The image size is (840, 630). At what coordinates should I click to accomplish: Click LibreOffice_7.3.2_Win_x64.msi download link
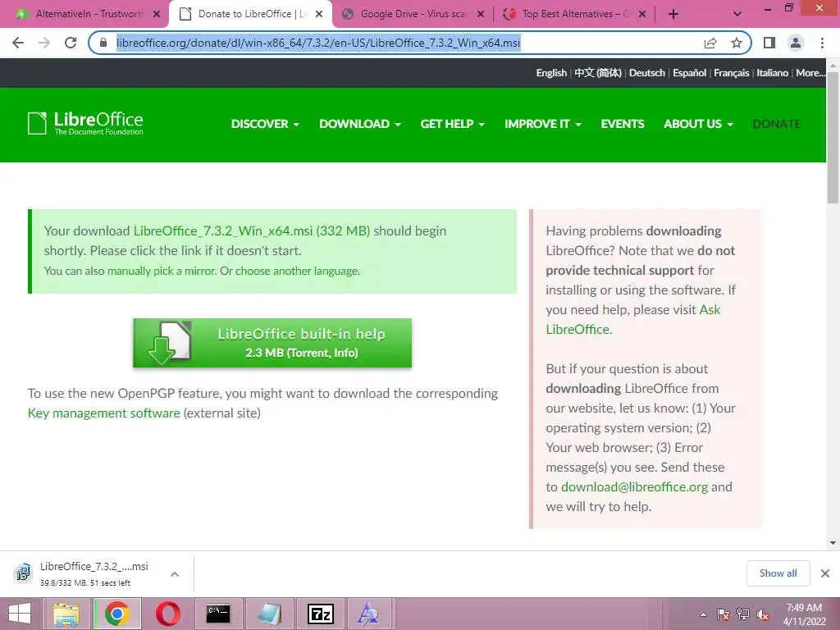pyautogui.click(x=252, y=231)
